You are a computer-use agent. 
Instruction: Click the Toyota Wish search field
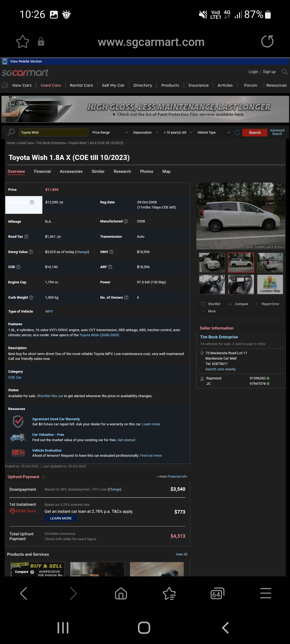(x=54, y=133)
